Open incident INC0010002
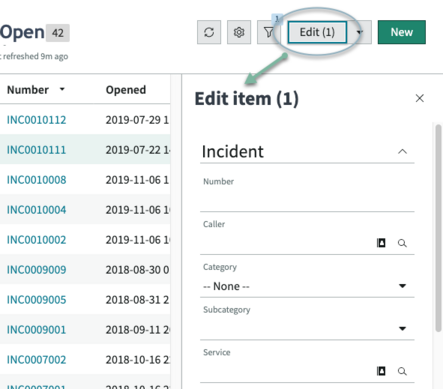443x389 pixels. pos(36,240)
